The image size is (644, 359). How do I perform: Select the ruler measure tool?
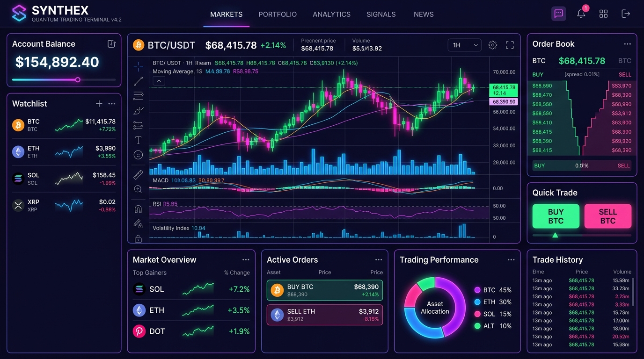138,174
